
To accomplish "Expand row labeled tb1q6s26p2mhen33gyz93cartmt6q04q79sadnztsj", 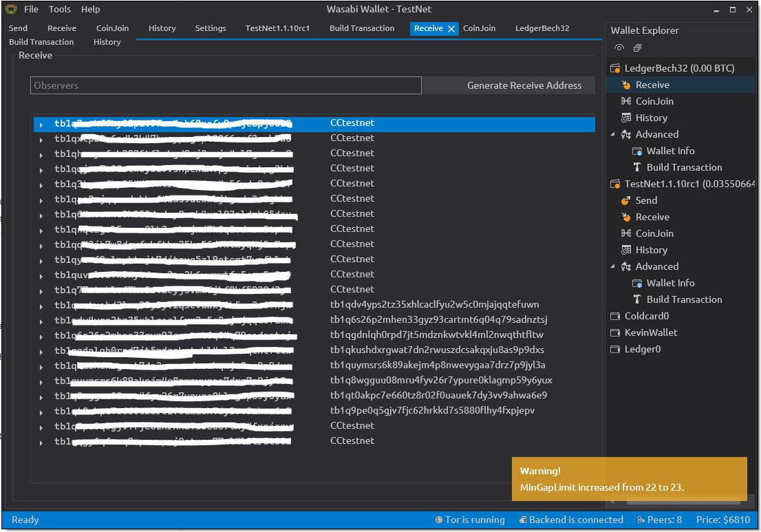I will [41, 321].
